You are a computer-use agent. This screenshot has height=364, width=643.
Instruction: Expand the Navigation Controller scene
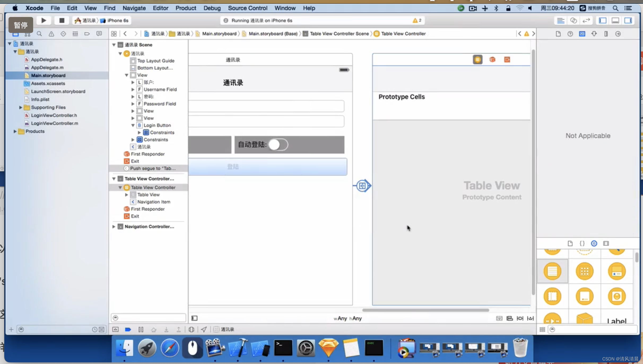[114, 226]
